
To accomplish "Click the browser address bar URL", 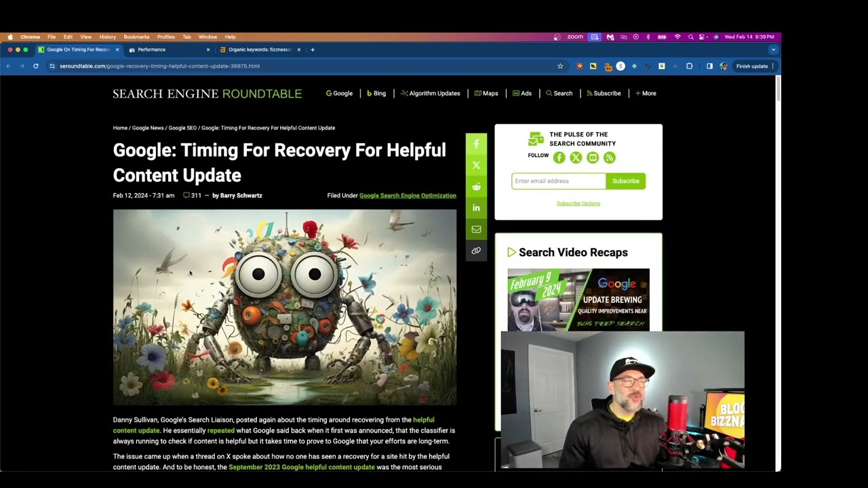I will (159, 66).
